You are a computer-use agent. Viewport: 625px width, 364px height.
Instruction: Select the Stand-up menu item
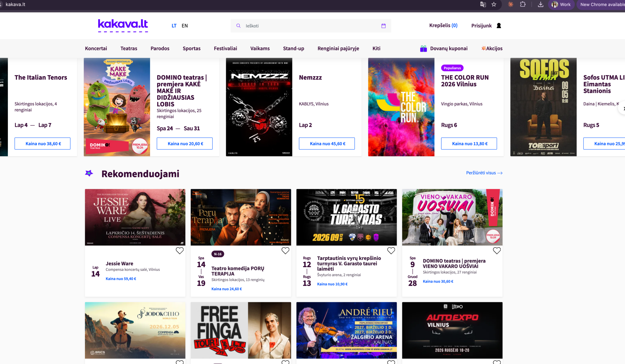[293, 48]
